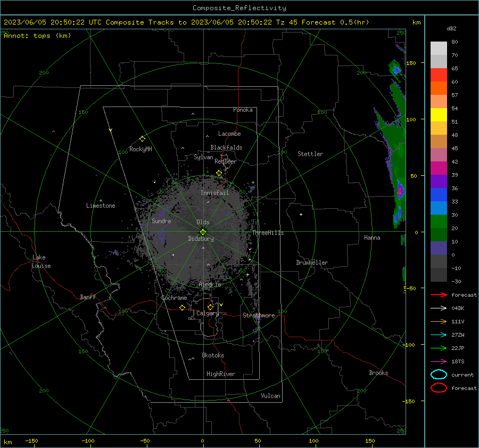
Task: Click the Olds town label
Action: click(x=203, y=222)
